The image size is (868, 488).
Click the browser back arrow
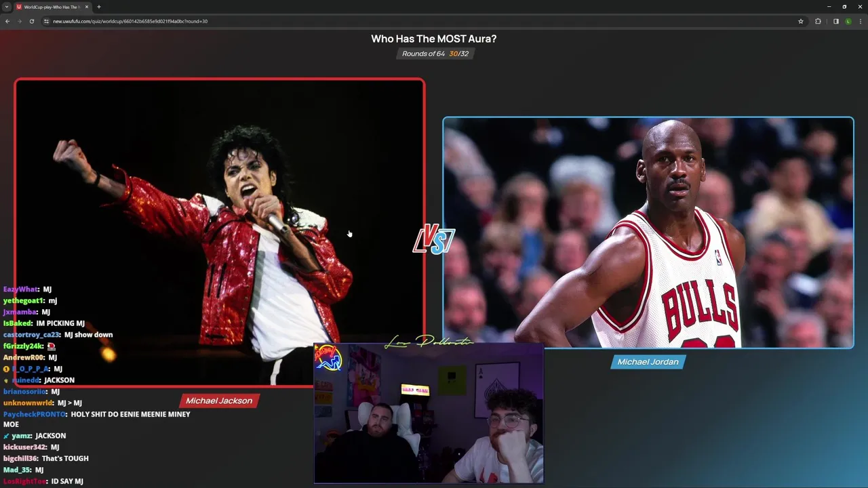point(7,21)
